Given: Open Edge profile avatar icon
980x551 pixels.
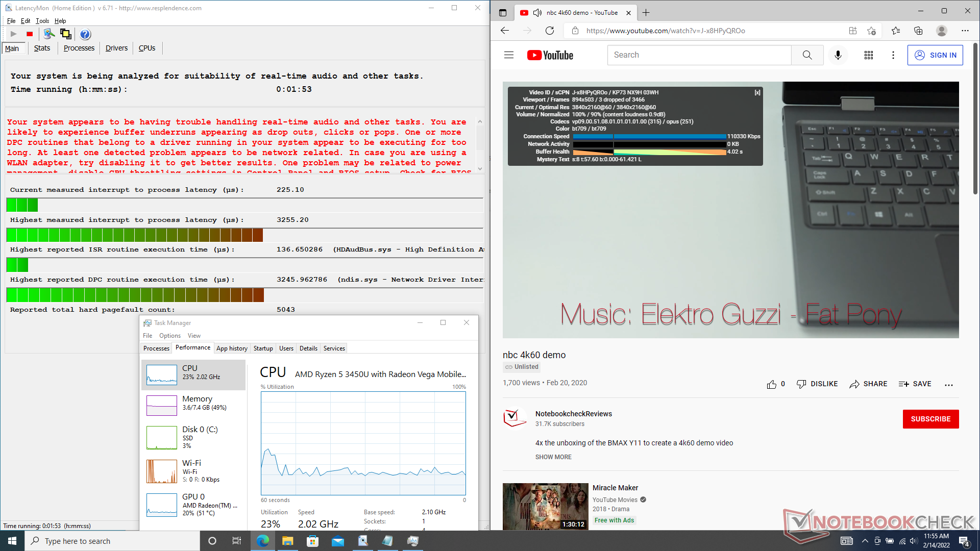Looking at the screenshot, I should point(942,31).
